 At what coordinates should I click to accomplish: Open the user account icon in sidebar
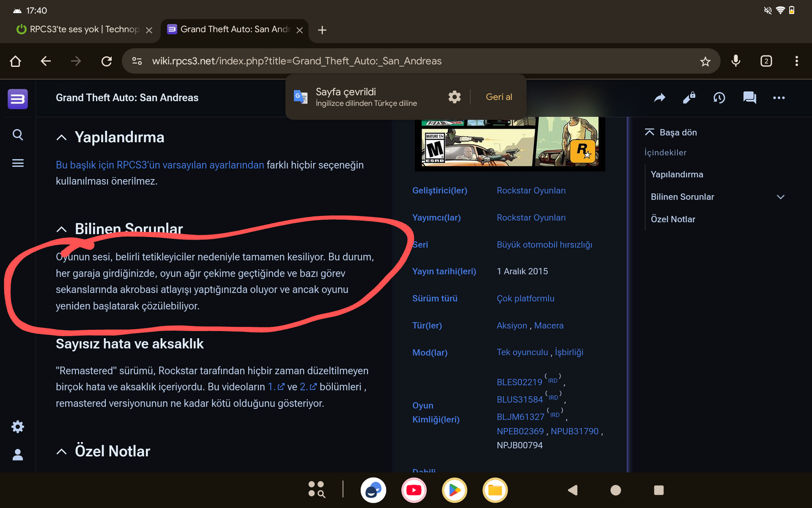pos(18,455)
